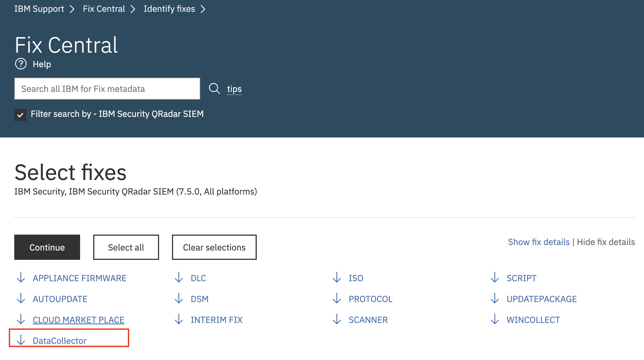Click the Fix metadata search field
This screenshot has width=644, height=360.
tap(107, 89)
